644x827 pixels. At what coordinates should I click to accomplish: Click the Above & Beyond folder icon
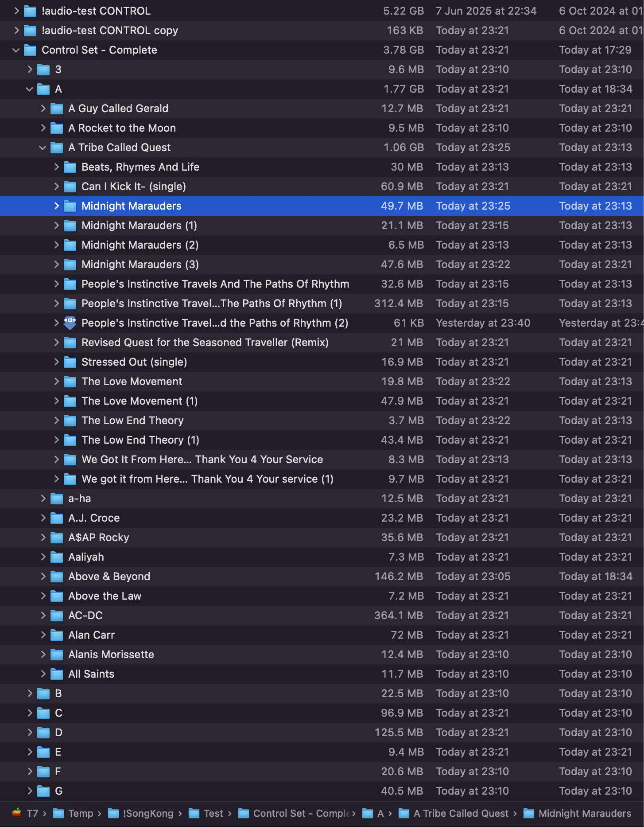point(57,577)
